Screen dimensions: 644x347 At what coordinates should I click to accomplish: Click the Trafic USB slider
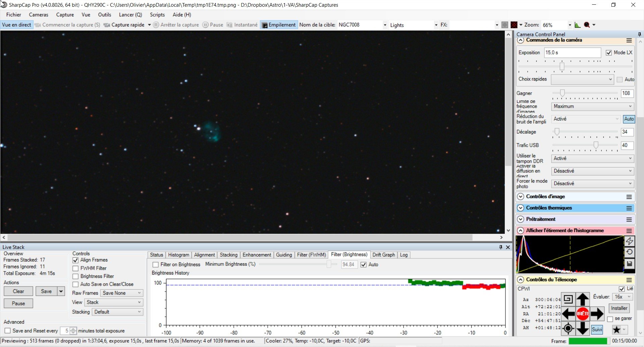(585, 145)
